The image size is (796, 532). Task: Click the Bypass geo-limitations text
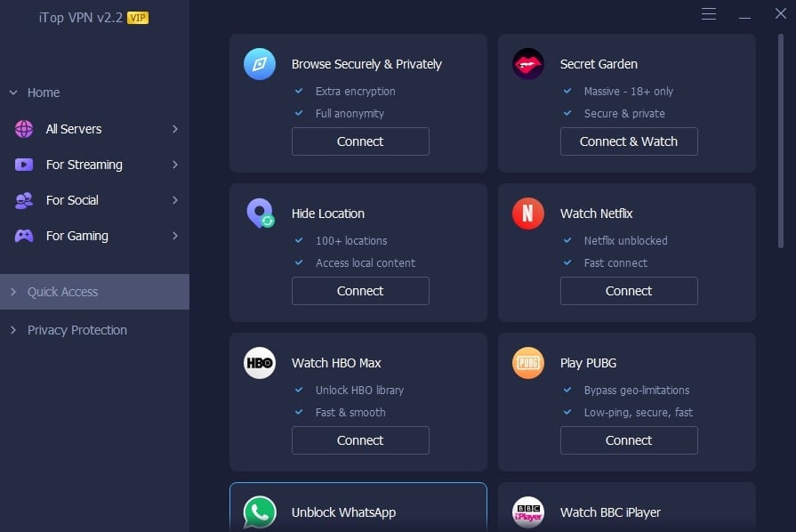coord(637,391)
